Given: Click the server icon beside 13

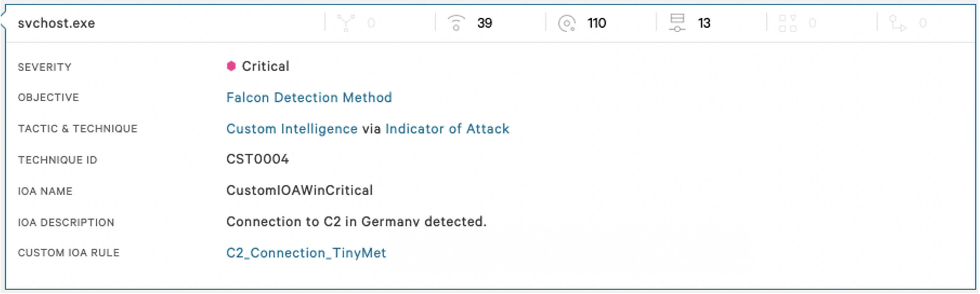Looking at the screenshot, I should tap(677, 23).
